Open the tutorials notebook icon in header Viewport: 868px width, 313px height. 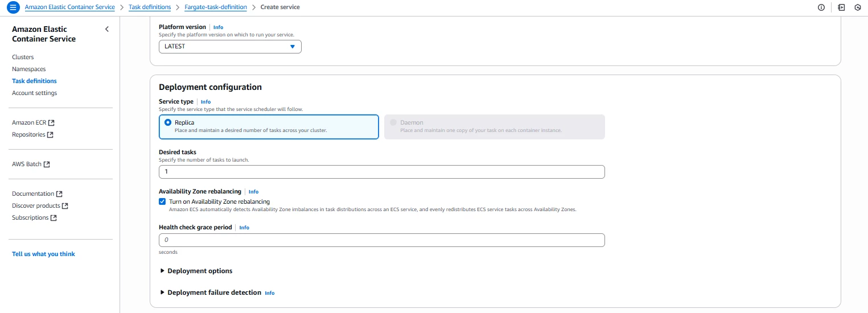click(841, 7)
